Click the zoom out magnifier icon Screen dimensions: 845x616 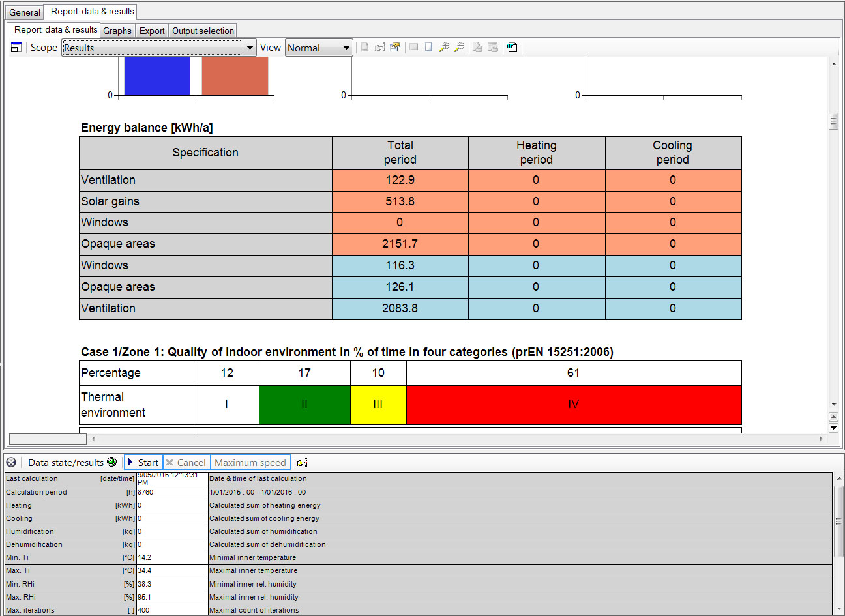pos(459,48)
